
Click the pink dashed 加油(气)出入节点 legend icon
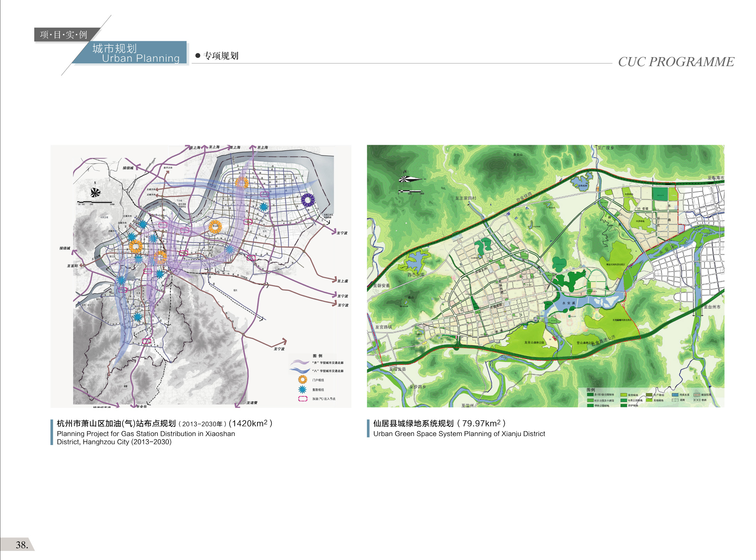point(303,399)
